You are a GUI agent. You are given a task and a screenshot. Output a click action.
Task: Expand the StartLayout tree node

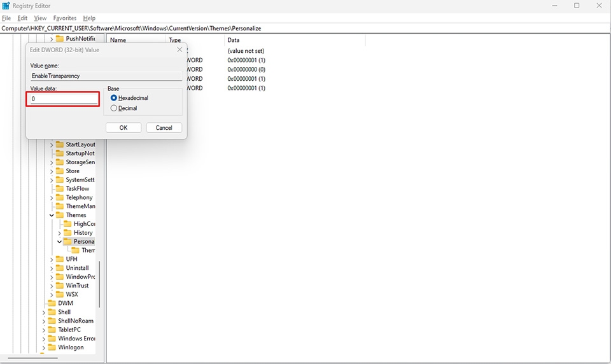pyautogui.click(x=52, y=144)
